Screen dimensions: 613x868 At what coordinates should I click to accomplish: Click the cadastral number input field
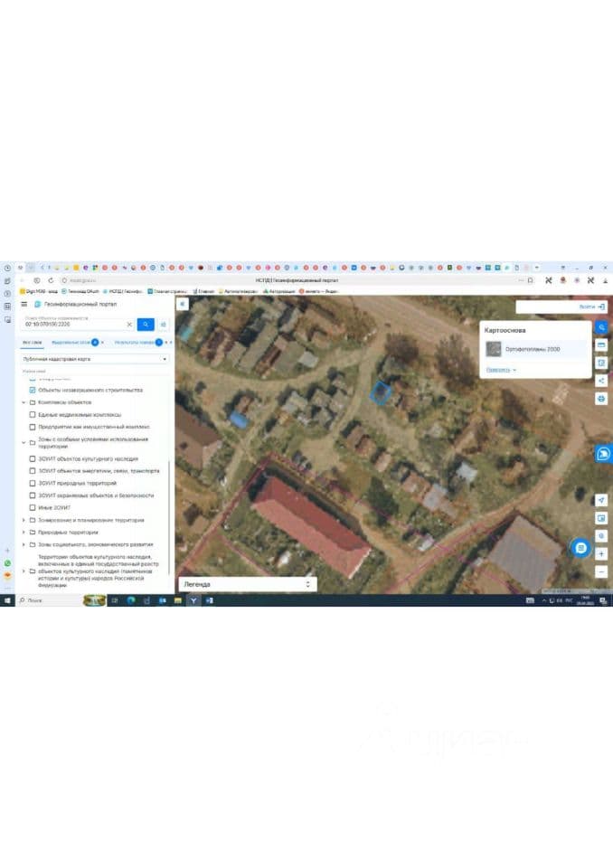tap(73, 325)
